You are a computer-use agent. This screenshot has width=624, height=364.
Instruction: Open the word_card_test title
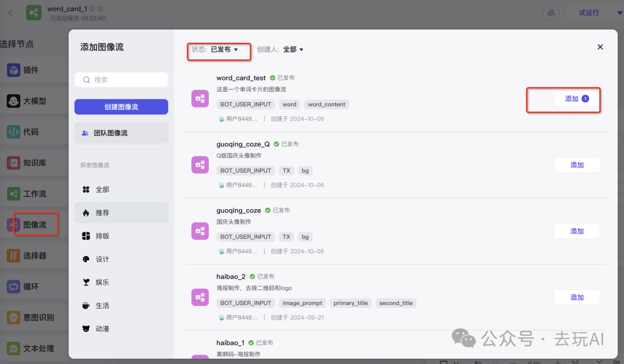tap(241, 78)
